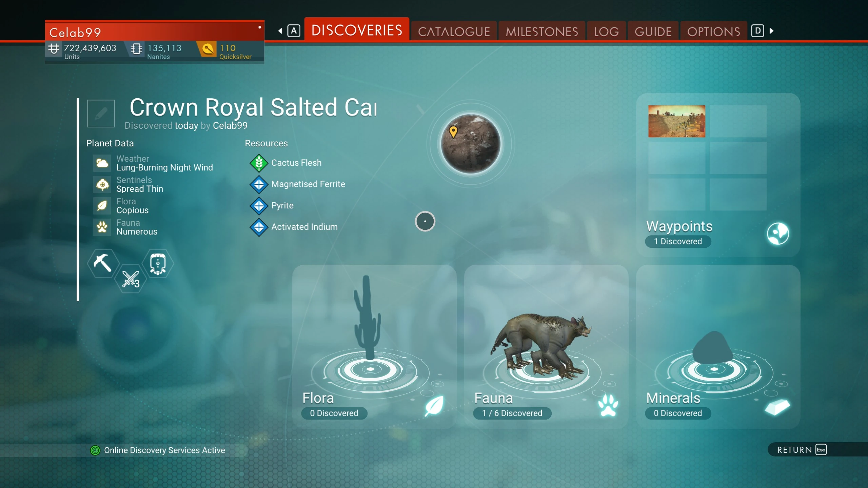Click the Minerals crystal icon
The width and height of the screenshot is (868, 488).
click(x=778, y=407)
